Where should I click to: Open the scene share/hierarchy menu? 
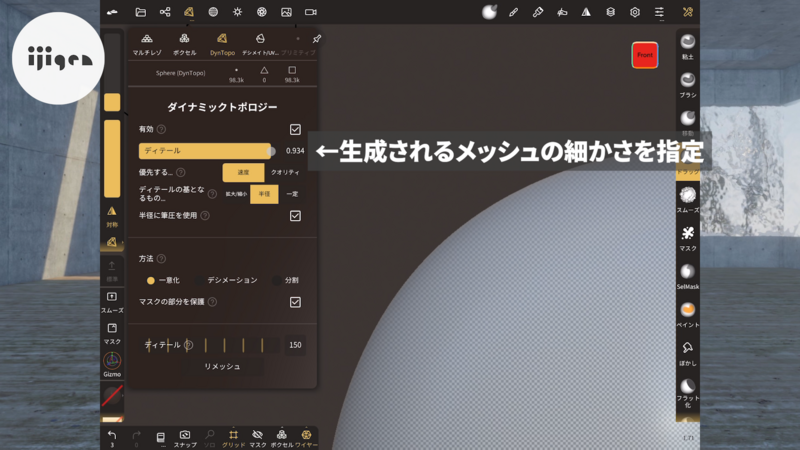pyautogui.click(x=165, y=12)
